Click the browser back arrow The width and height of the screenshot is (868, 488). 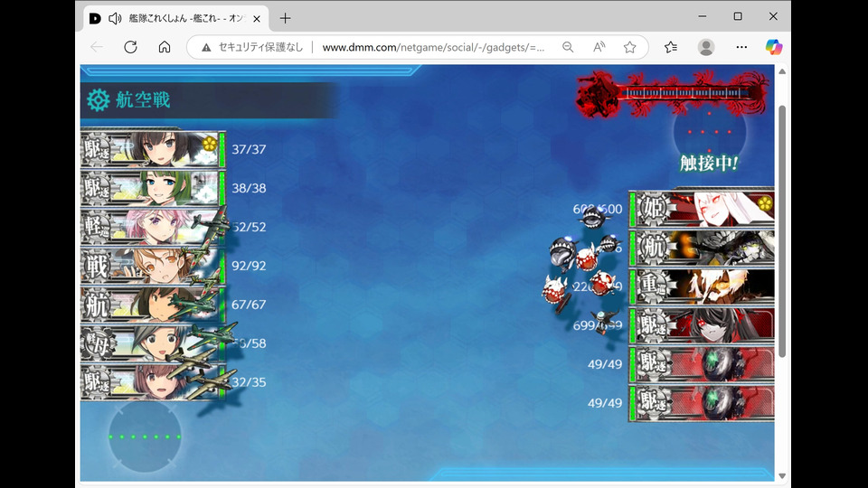click(x=97, y=47)
